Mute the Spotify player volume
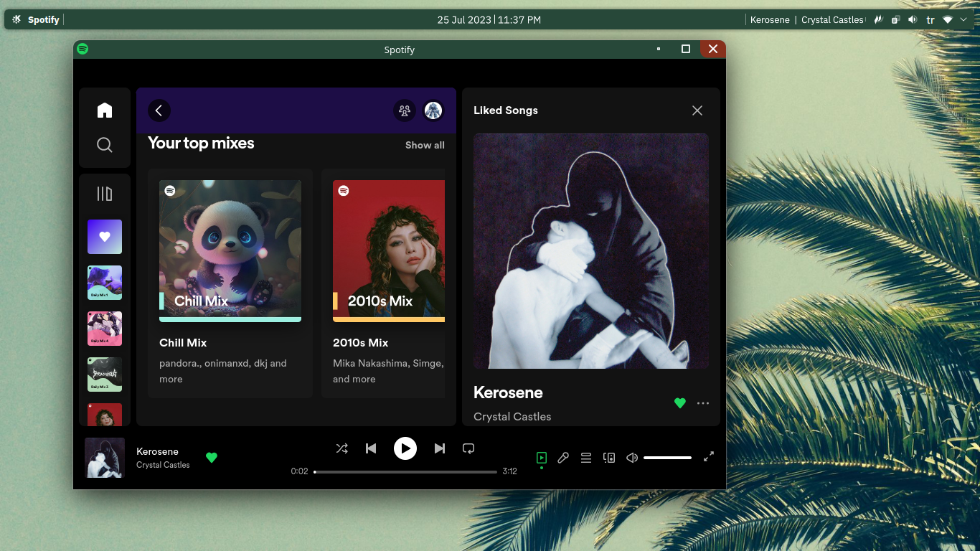This screenshot has height=551, width=980. coord(632,458)
